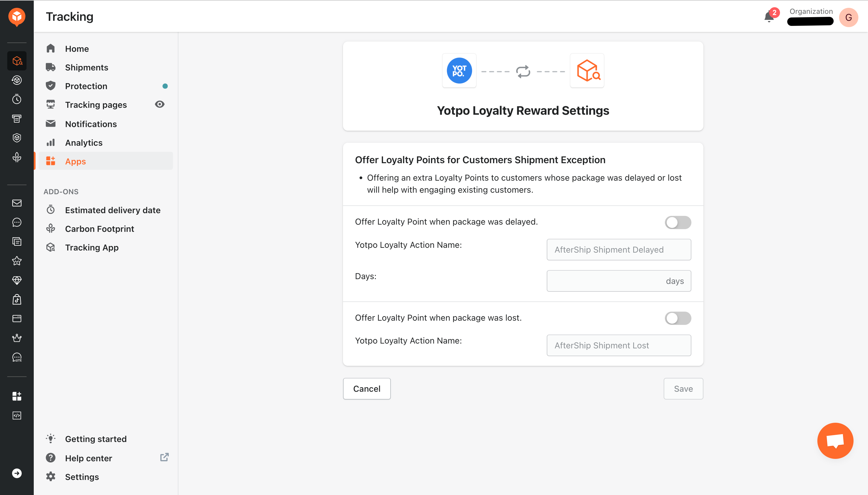
Task: Open Shipments in sidebar
Action: (106, 68)
